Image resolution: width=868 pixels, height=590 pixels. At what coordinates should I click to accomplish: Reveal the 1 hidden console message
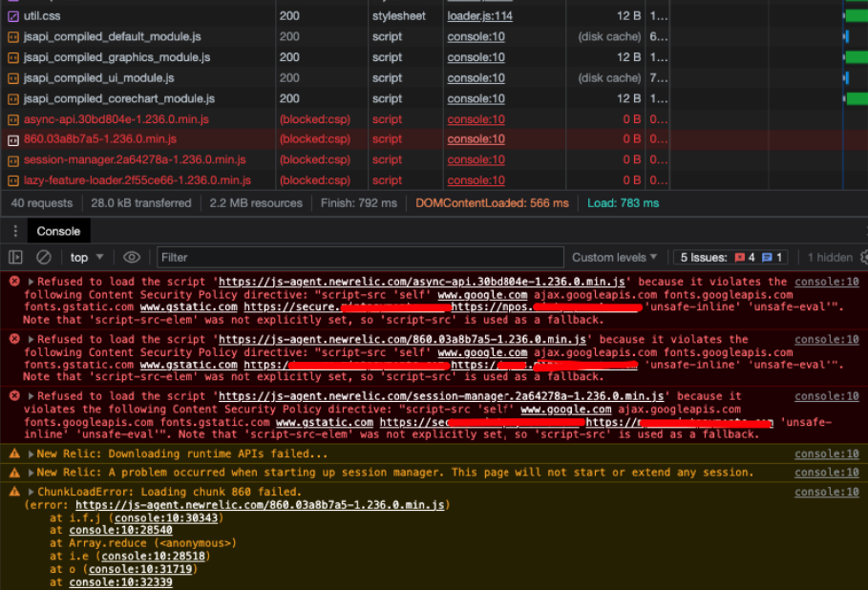830,257
